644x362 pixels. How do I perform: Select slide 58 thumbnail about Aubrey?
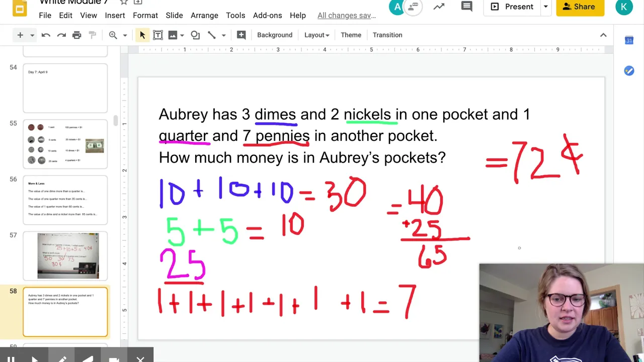[x=65, y=312]
